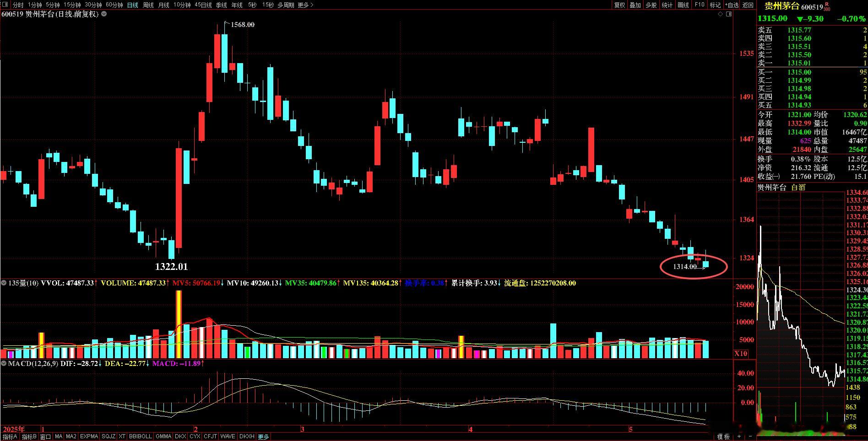The height and width of the screenshot is (441, 868).
Task: Open the 多周期 multi-period view
Action: pyautogui.click(x=286, y=5)
